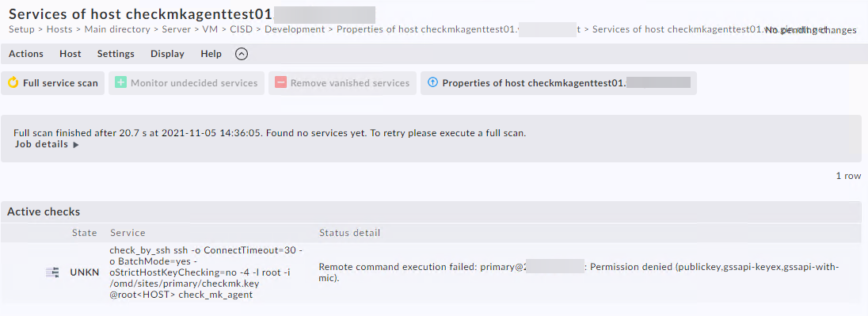The width and height of the screenshot is (868, 316).
Task: Click the Full service scan button
Action: pos(52,83)
